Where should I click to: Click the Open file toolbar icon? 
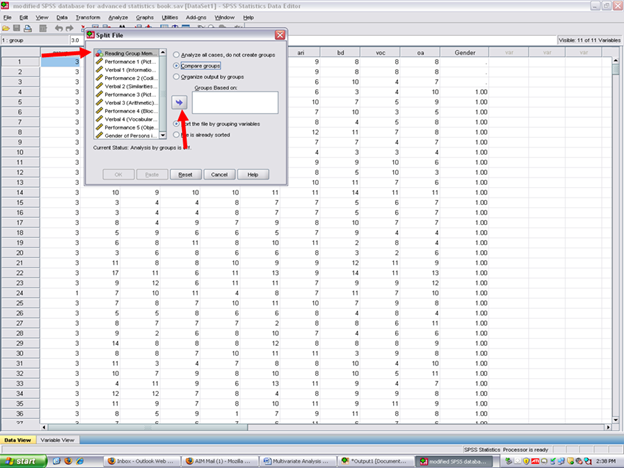[8, 29]
